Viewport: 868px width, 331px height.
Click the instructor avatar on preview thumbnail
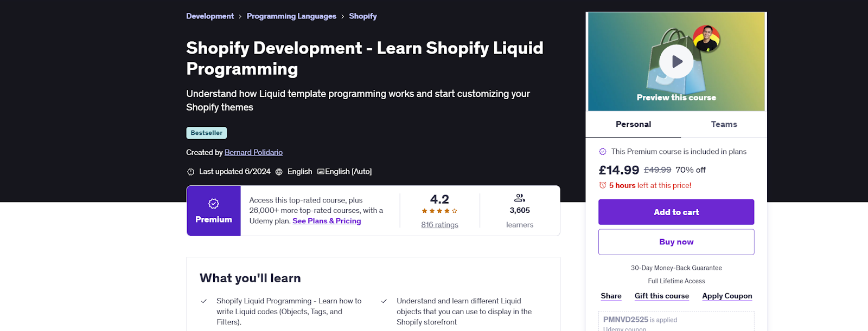[x=706, y=38]
